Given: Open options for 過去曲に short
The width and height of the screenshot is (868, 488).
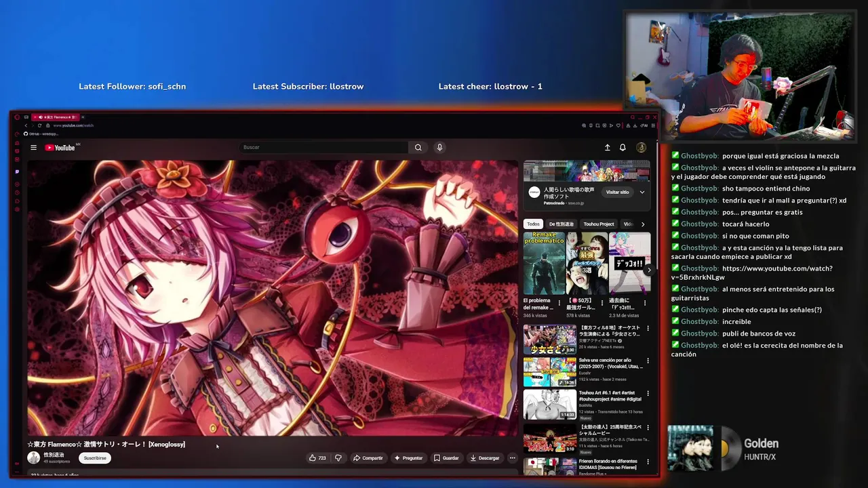Looking at the screenshot, I should coord(645,303).
